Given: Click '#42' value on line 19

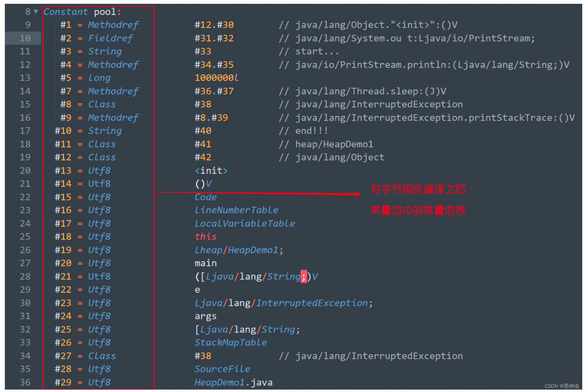Looking at the screenshot, I should [203, 157].
